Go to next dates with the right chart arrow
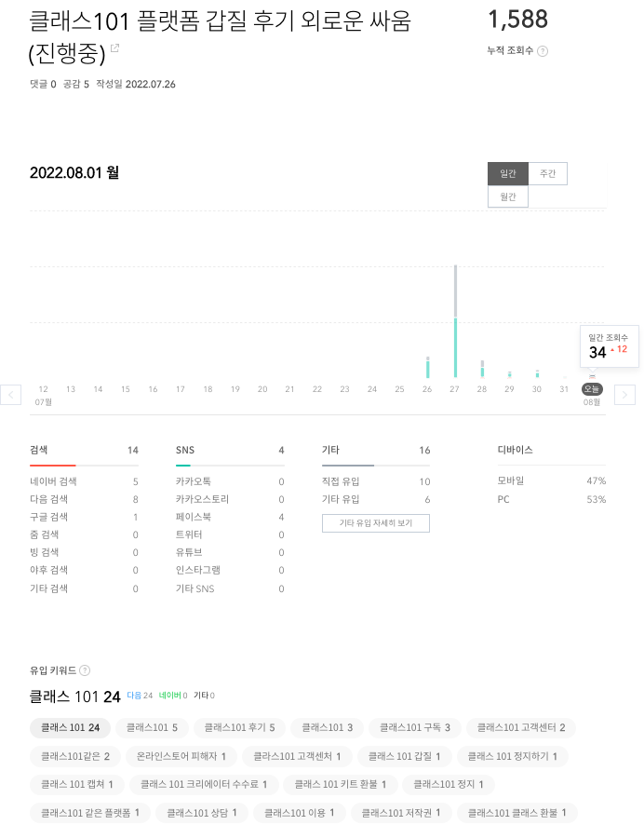The image size is (644, 825). click(624, 395)
